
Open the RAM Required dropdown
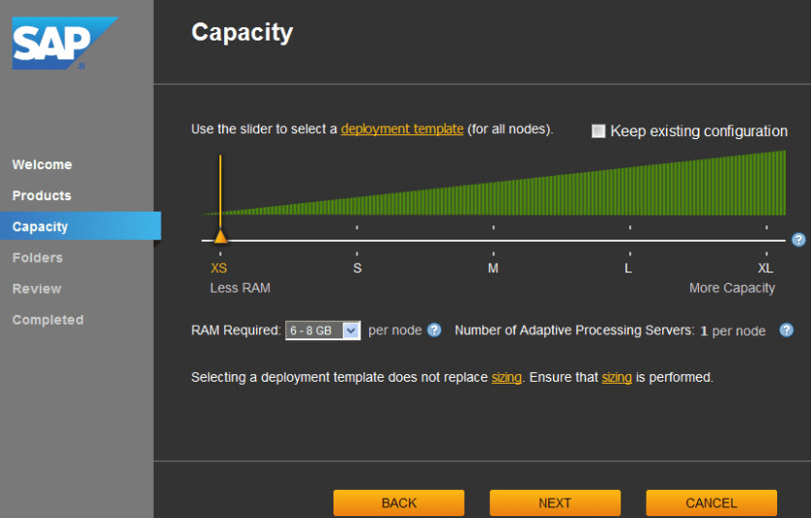point(323,331)
